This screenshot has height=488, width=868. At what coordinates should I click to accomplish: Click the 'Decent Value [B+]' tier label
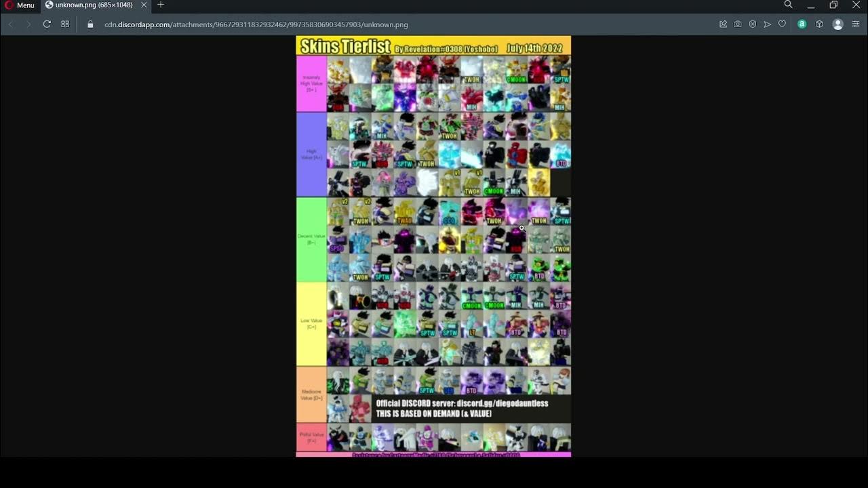(x=311, y=239)
